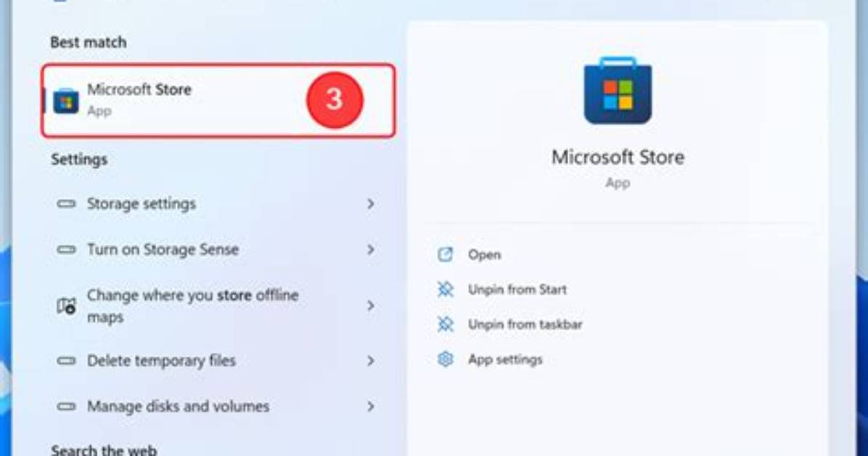Select Manage disks and volumes result

(x=216, y=406)
